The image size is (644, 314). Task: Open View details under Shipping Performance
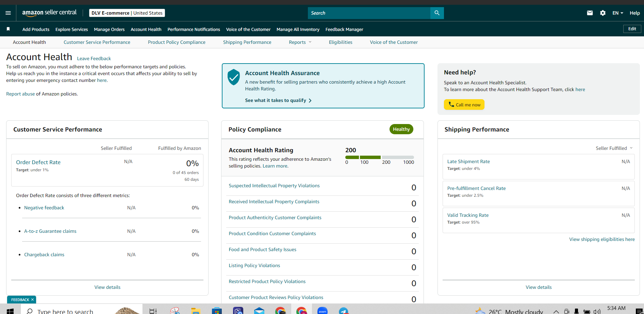(x=539, y=287)
